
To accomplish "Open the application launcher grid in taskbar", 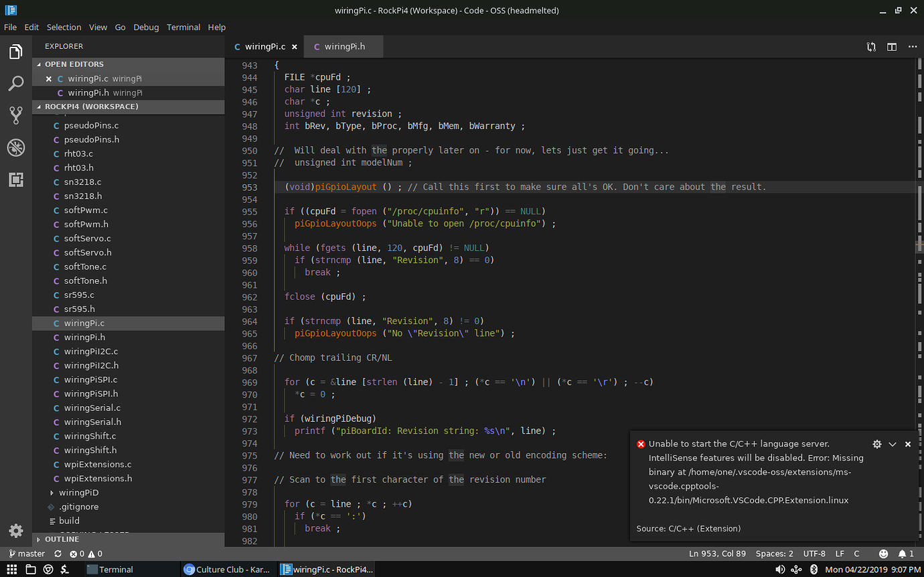I will [x=11, y=570].
